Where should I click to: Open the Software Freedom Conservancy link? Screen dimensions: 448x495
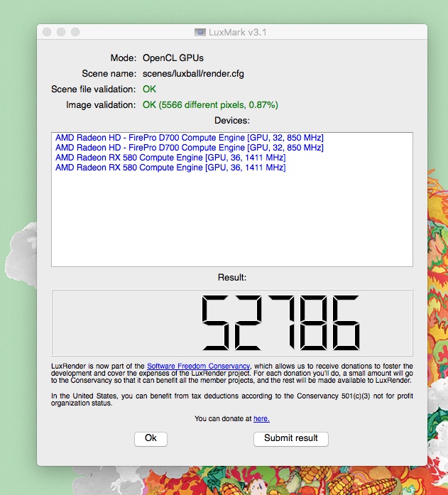point(199,366)
